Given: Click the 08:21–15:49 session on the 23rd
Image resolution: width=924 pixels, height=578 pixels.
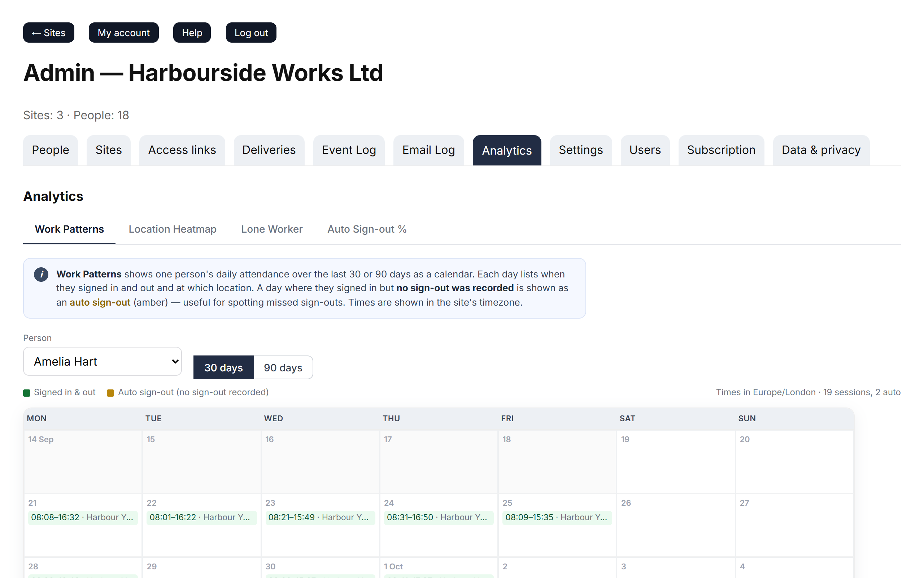Looking at the screenshot, I should (320, 518).
